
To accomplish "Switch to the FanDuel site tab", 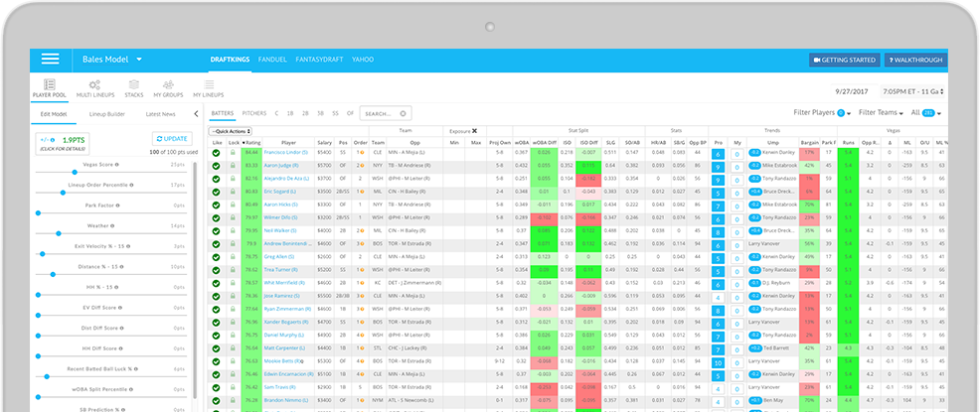I will click(x=272, y=60).
